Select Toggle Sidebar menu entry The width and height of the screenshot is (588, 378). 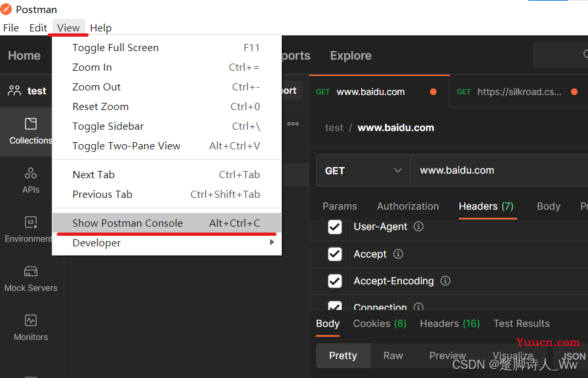167,126
